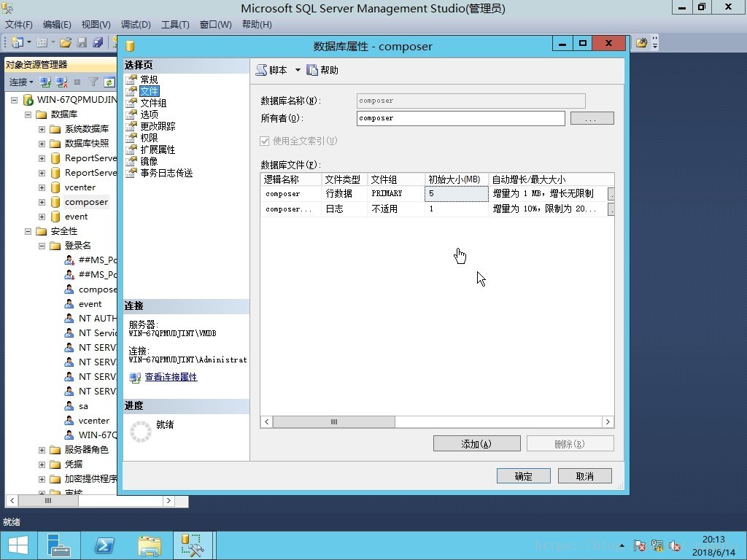Click the Save All toolbar icon
Viewport: 747px width, 560px height.
[x=98, y=42]
